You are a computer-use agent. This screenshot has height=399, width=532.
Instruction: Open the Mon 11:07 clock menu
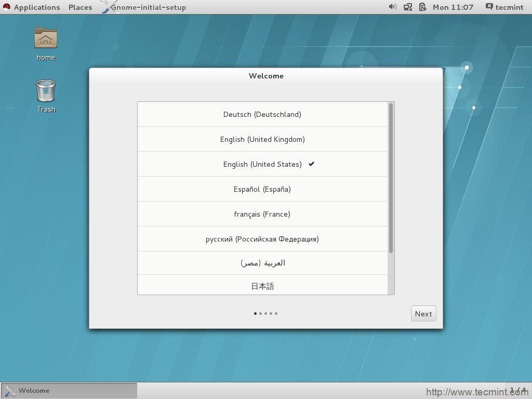coord(453,7)
